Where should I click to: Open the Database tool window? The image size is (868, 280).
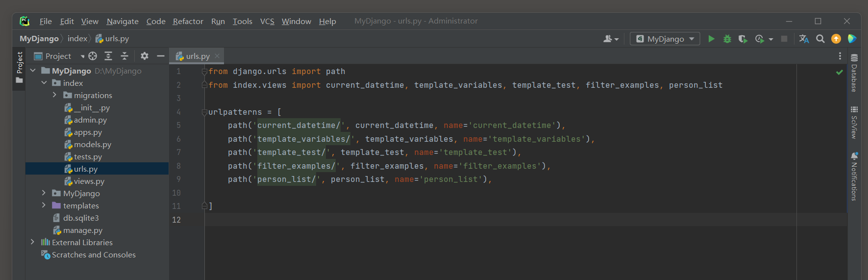pos(854,73)
